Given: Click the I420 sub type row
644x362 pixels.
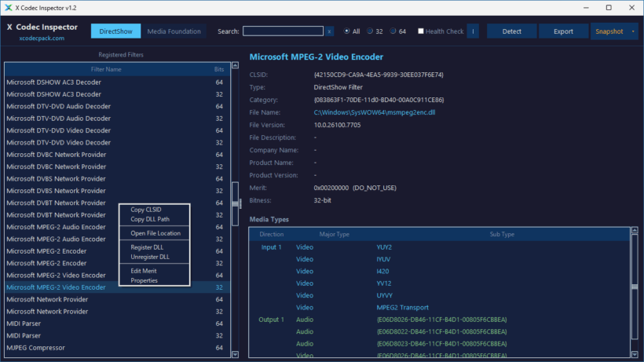Looking at the screenshot, I should (x=439, y=271).
